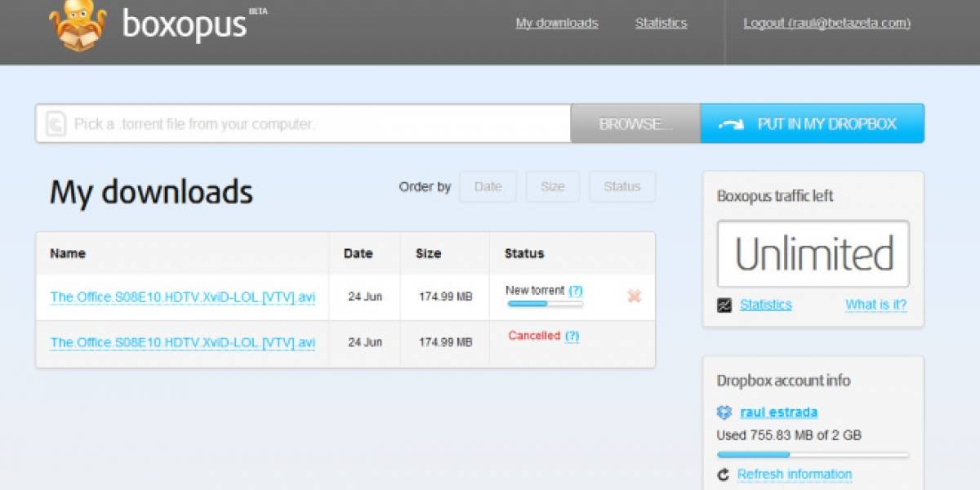The height and width of the screenshot is (490, 980).
Task: Open The.Office file link with New torrent status
Action: click(183, 297)
